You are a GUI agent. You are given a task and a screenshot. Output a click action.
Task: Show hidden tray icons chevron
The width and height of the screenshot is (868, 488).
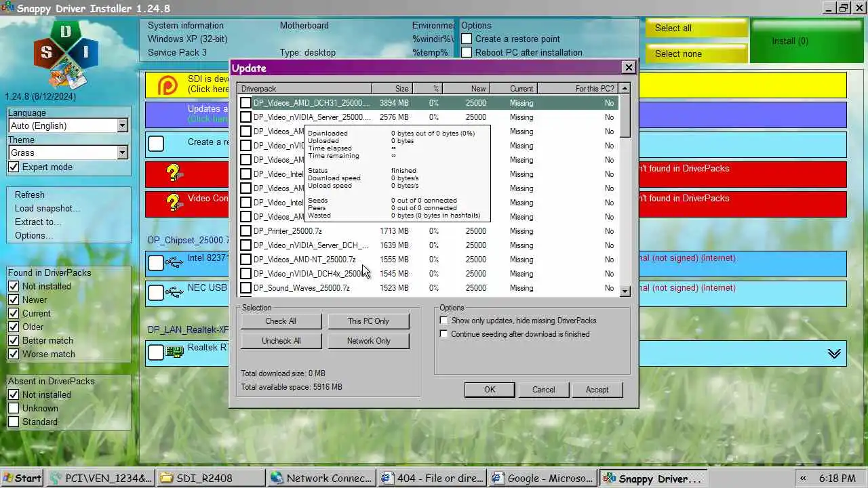click(804, 478)
